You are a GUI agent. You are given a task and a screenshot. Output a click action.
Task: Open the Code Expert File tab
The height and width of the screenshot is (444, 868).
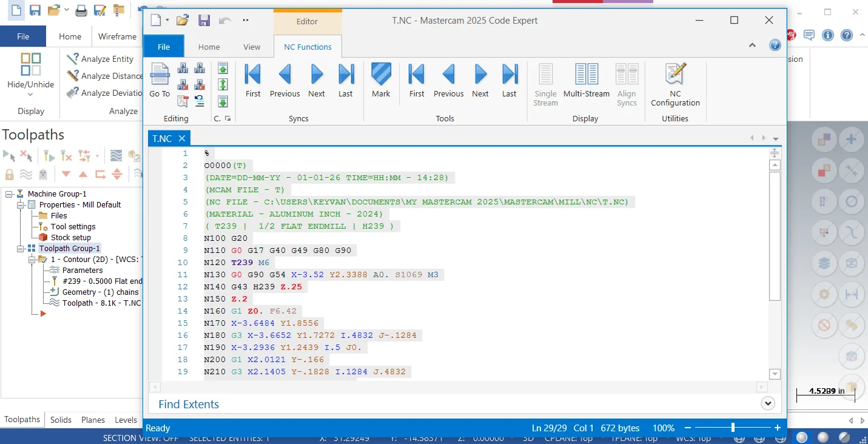164,47
